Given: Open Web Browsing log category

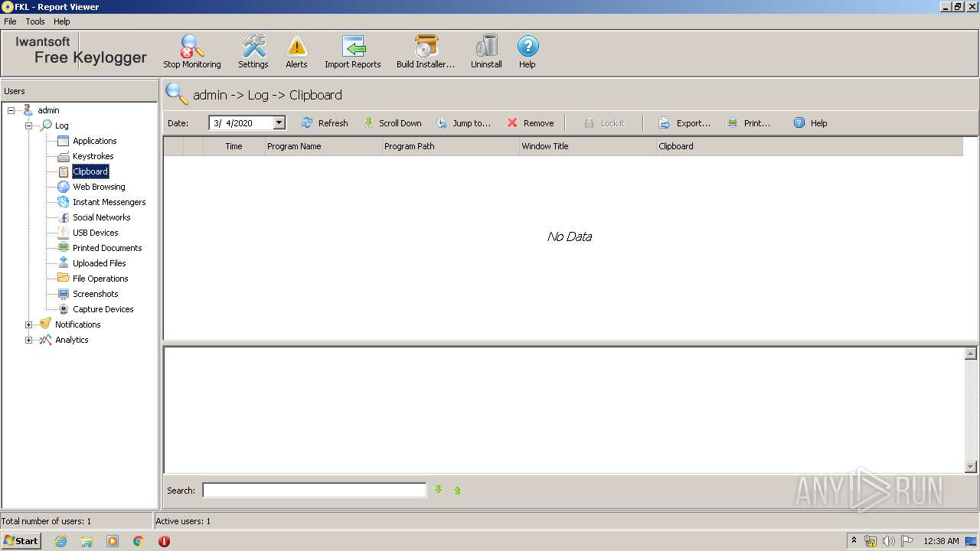Looking at the screenshot, I should point(99,187).
